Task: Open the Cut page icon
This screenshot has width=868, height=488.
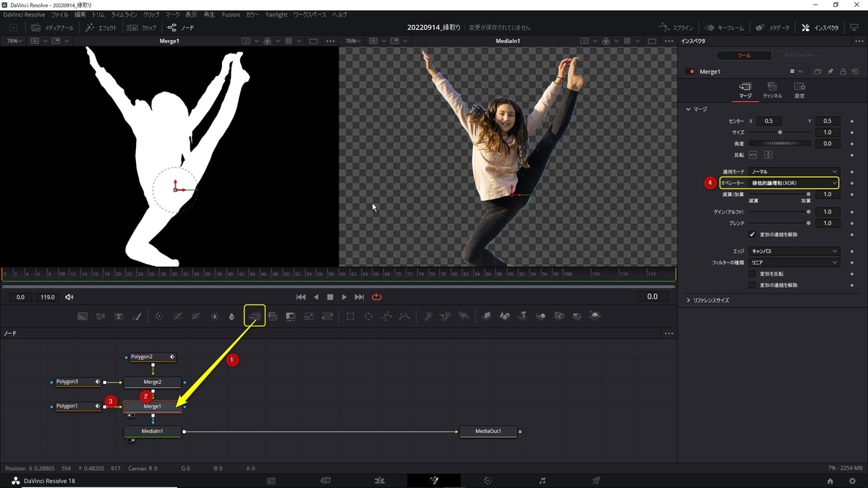Action: point(325,480)
